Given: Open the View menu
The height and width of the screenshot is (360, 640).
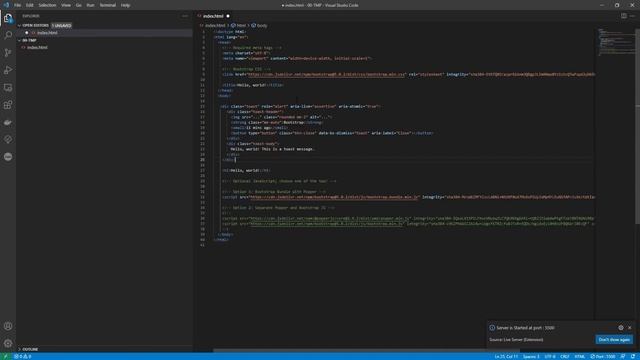Looking at the screenshot, I should pyautogui.click(x=66, y=5).
